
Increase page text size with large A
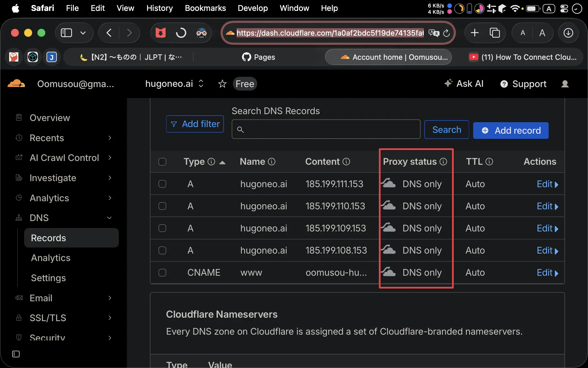tap(542, 33)
